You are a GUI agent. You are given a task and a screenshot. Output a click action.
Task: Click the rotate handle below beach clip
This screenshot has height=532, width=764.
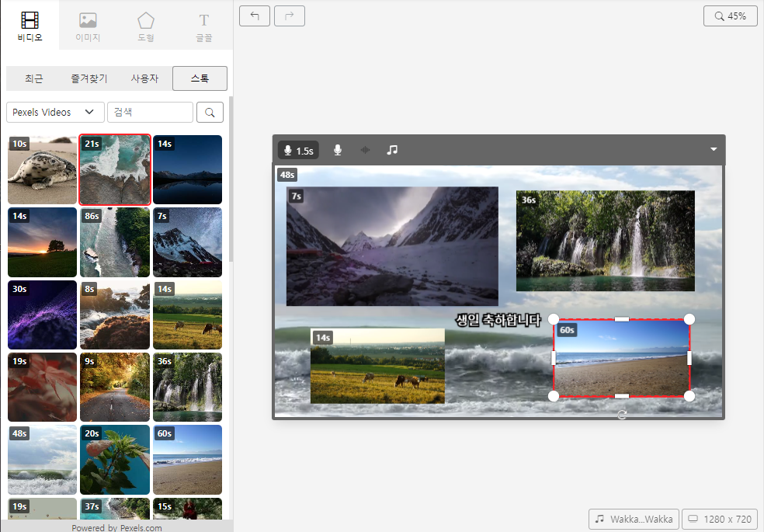[x=622, y=415]
